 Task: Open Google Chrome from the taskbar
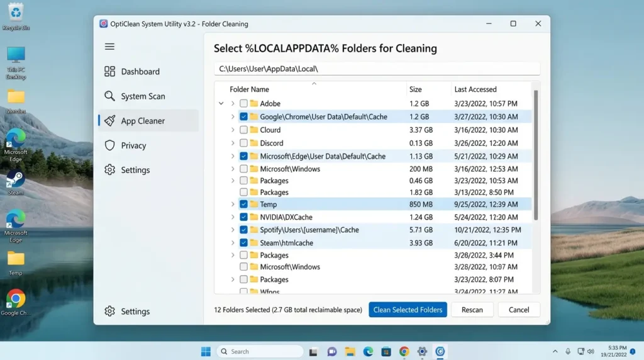point(404,352)
